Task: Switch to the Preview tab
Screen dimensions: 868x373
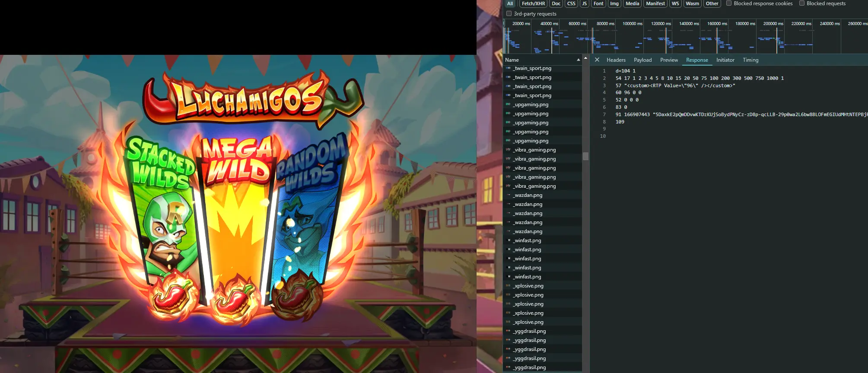Action: click(669, 60)
